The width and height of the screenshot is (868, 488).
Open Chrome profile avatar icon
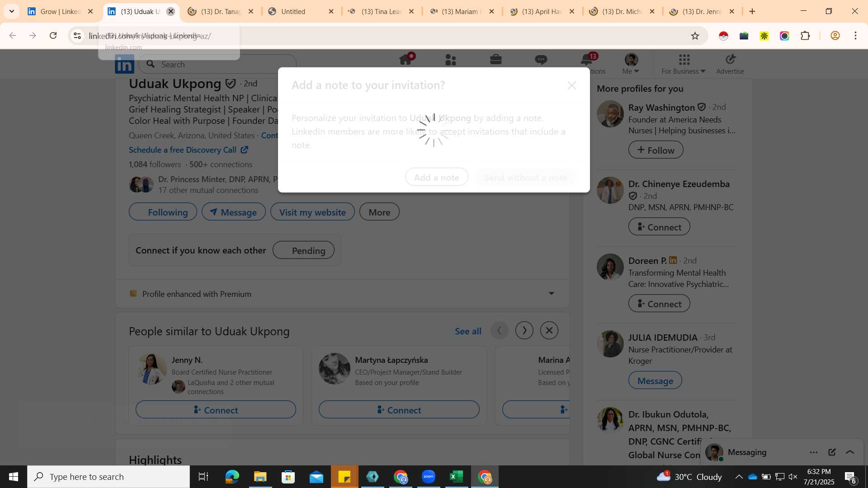[x=835, y=36]
